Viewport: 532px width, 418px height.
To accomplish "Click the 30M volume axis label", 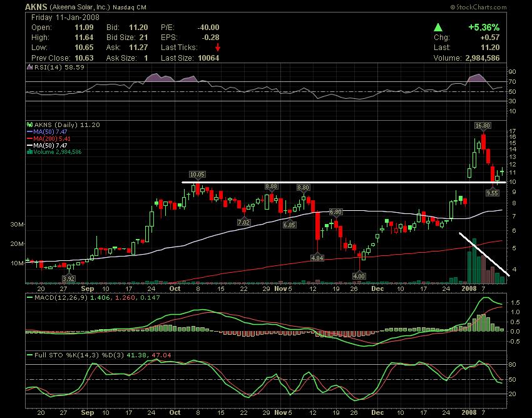I will point(18,224).
